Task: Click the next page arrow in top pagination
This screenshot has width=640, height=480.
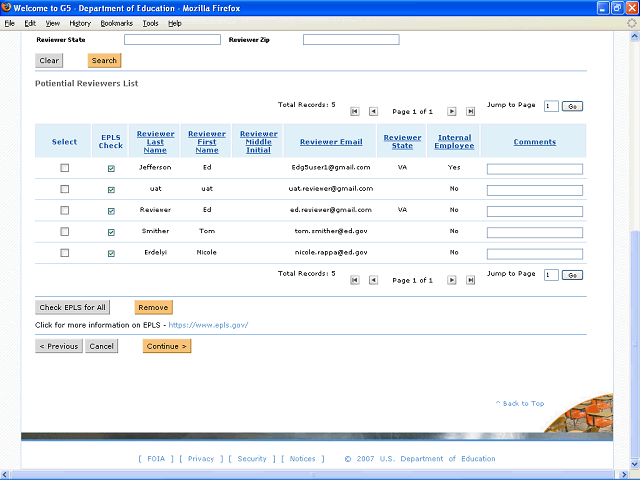Action: tap(452, 111)
